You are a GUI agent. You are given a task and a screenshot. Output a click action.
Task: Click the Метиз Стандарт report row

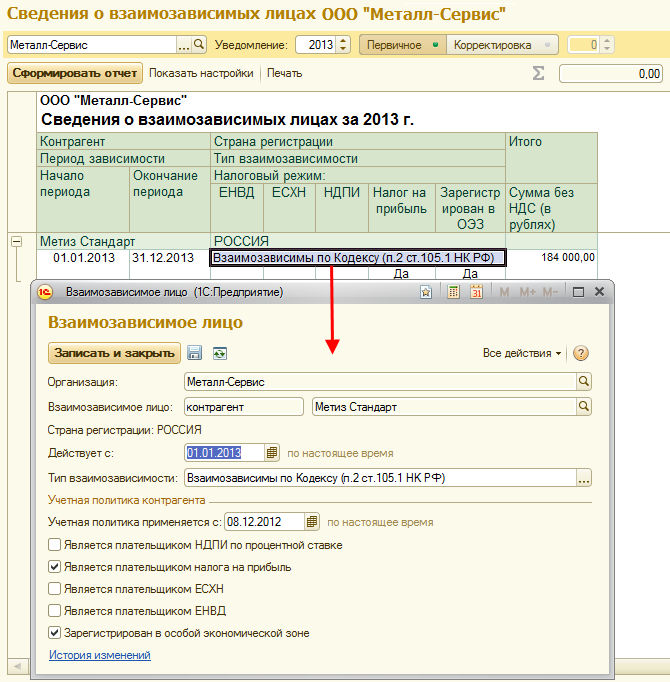124,241
